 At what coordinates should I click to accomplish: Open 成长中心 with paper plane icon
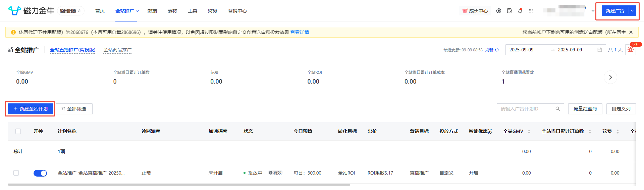click(475, 11)
